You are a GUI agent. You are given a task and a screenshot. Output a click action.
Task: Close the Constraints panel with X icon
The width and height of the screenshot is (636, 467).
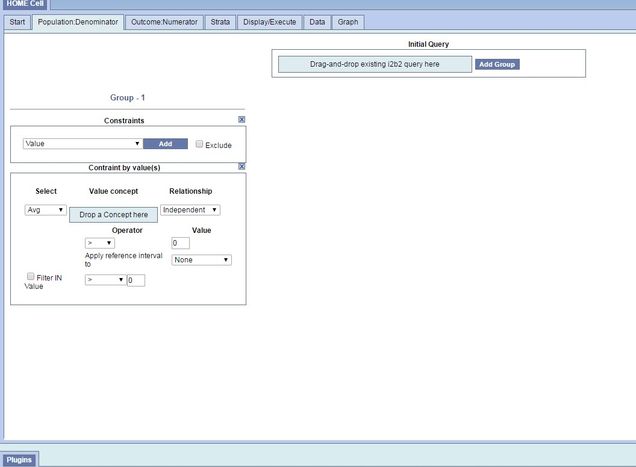point(241,119)
